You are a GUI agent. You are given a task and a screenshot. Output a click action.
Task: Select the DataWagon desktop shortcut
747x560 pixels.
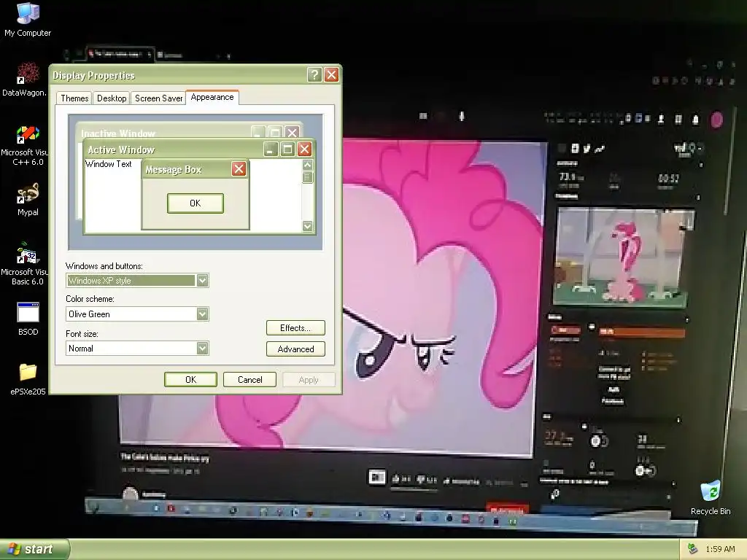(24, 79)
